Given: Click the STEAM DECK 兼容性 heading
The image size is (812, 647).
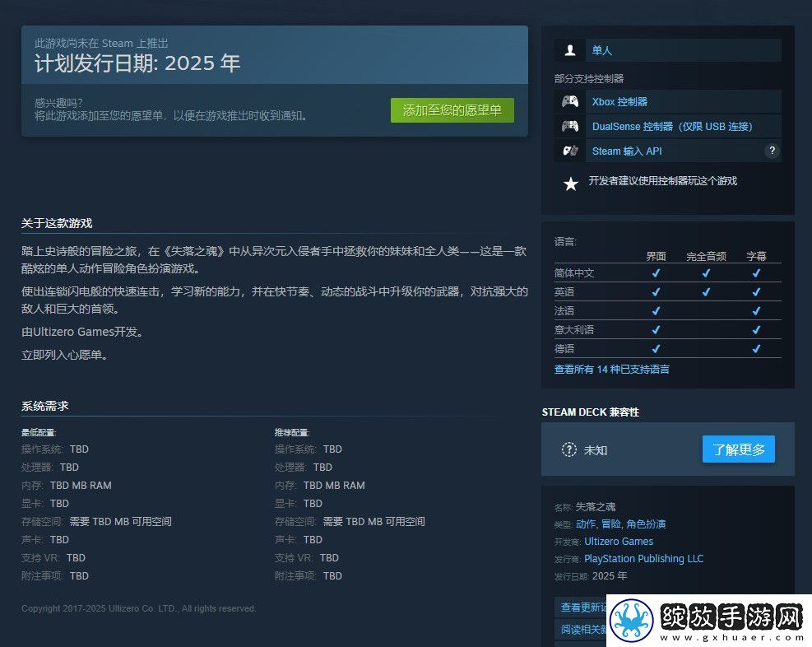Looking at the screenshot, I should [591, 412].
